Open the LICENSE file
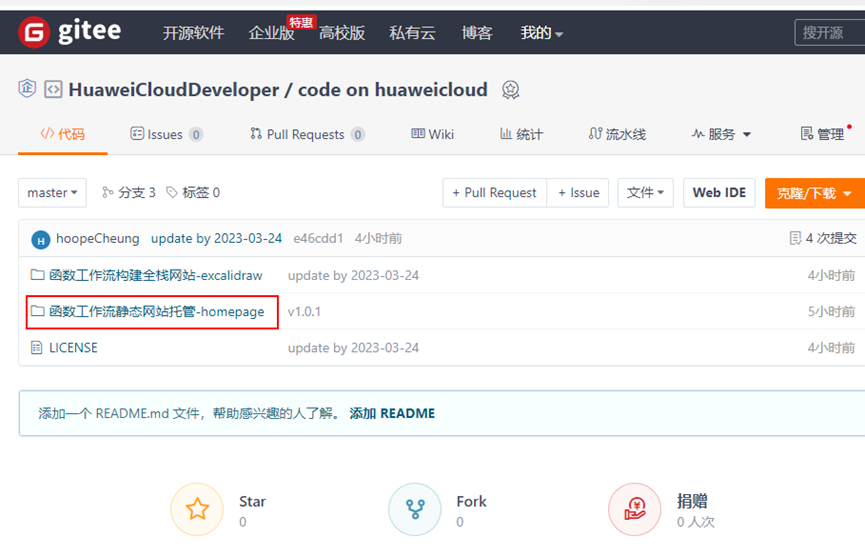 (73, 347)
